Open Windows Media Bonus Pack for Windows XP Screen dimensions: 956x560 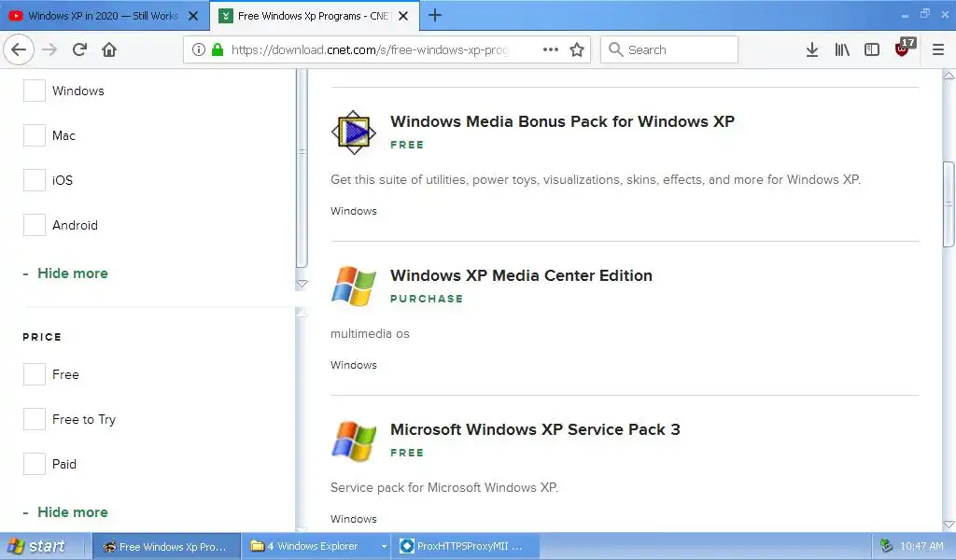click(562, 121)
